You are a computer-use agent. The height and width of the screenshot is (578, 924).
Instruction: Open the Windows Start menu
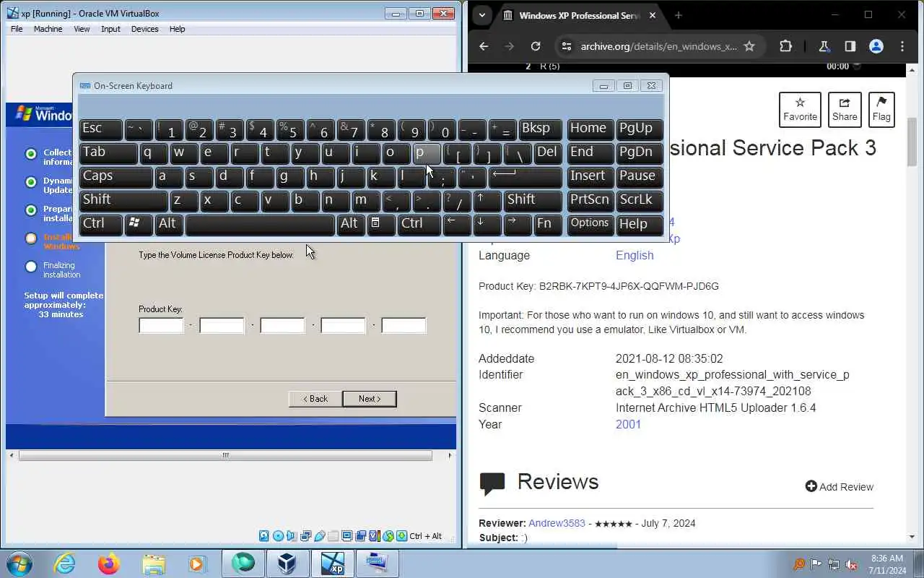point(19,564)
